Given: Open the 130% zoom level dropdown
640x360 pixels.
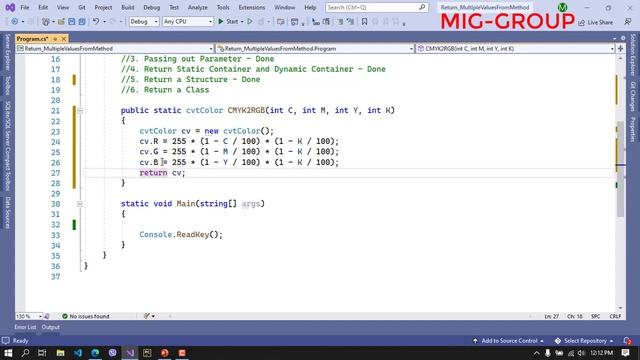Looking at the screenshot, I should pyautogui.click(x=29, y=316).
